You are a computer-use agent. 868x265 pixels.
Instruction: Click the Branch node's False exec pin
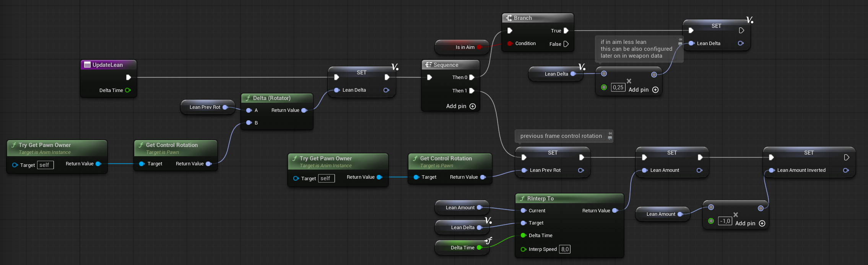click(x=566, y=44)
